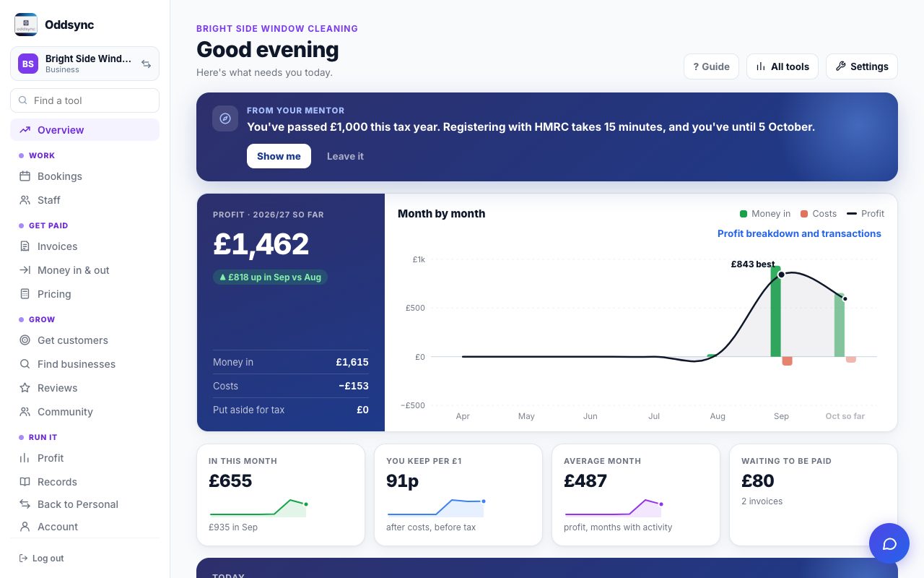Open Get customers under Grow
Image resolution: width=924 pixels, height=578 pixels.
click(x=84, y=340)
